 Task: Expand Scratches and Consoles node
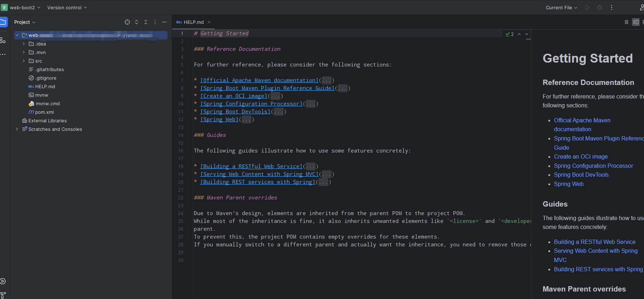(x=17, y=129)
